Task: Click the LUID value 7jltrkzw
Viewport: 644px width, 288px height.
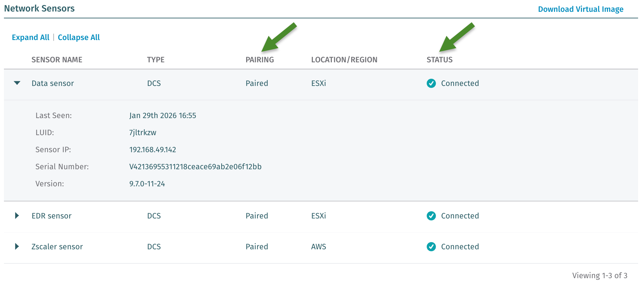Action: tap(143, 133)
